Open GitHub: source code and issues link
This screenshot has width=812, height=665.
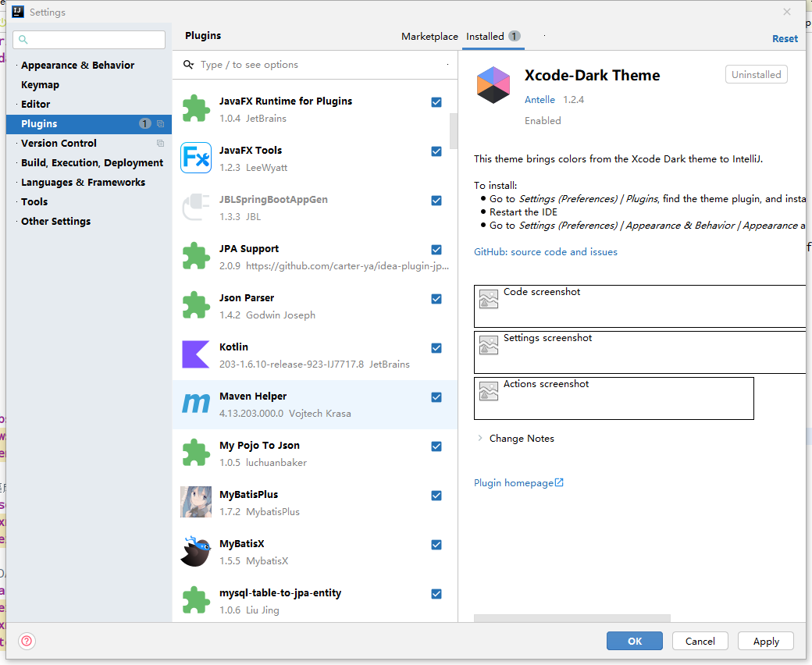545,252
